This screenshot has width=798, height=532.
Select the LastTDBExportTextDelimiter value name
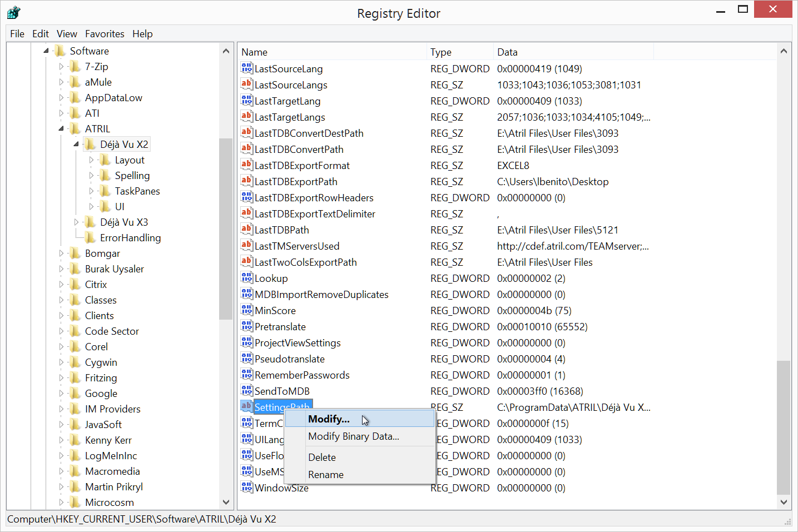(315, 213)
